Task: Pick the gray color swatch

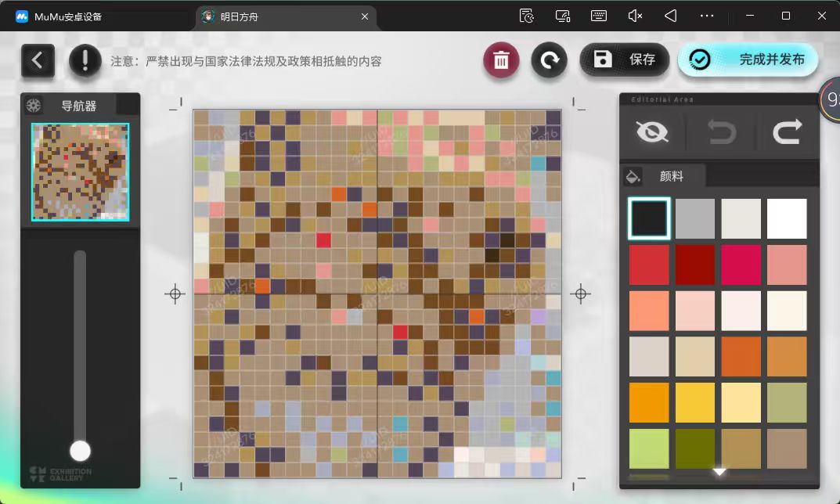Action: (x=695, y=218)
